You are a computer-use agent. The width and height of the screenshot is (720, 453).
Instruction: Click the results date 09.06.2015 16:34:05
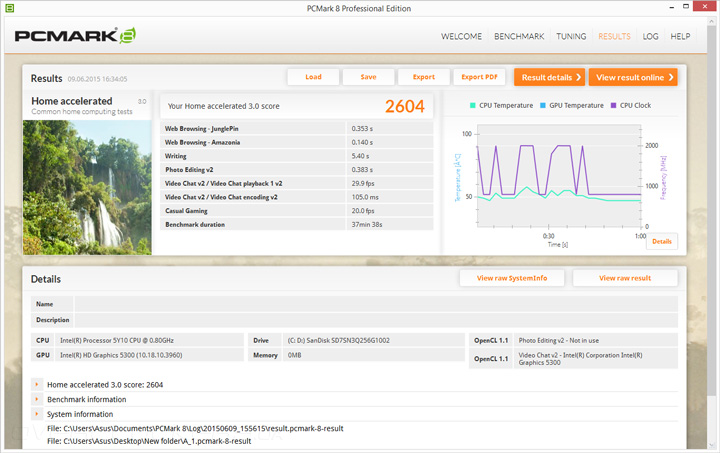tap(97, 79)
